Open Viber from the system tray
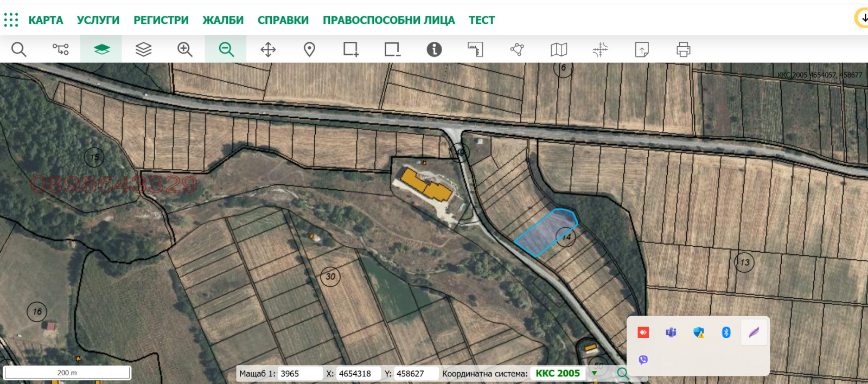868x384 pixels. tap(643, 360)
